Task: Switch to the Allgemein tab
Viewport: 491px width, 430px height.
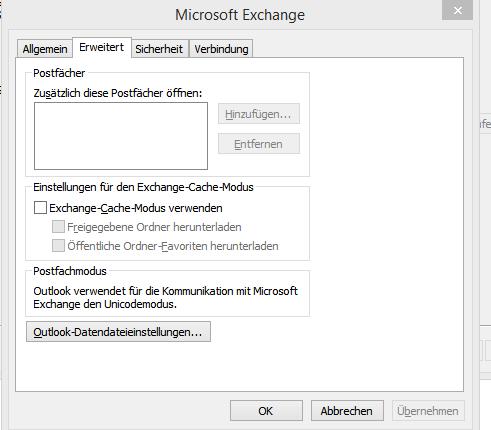Action: 45,49
